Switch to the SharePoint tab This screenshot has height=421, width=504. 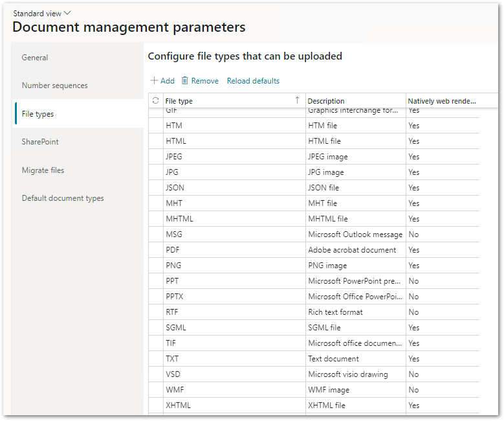[40, 142]
